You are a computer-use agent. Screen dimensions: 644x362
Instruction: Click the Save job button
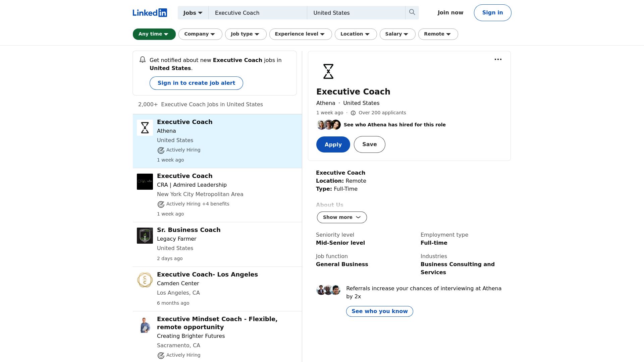point(369,144)
